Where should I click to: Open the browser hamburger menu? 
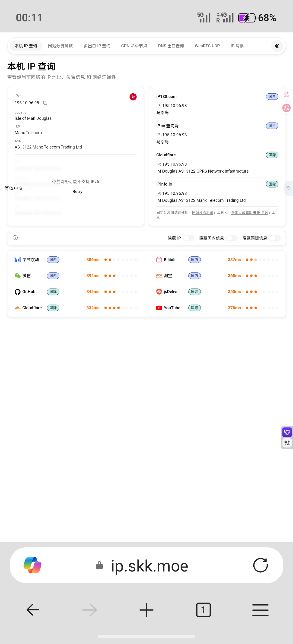coord(260,610)
